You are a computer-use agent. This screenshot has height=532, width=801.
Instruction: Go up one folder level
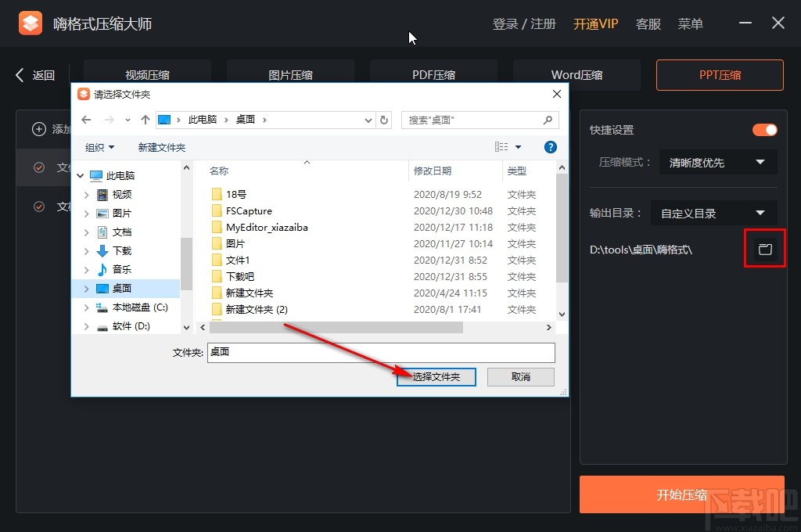click(145, 120)
